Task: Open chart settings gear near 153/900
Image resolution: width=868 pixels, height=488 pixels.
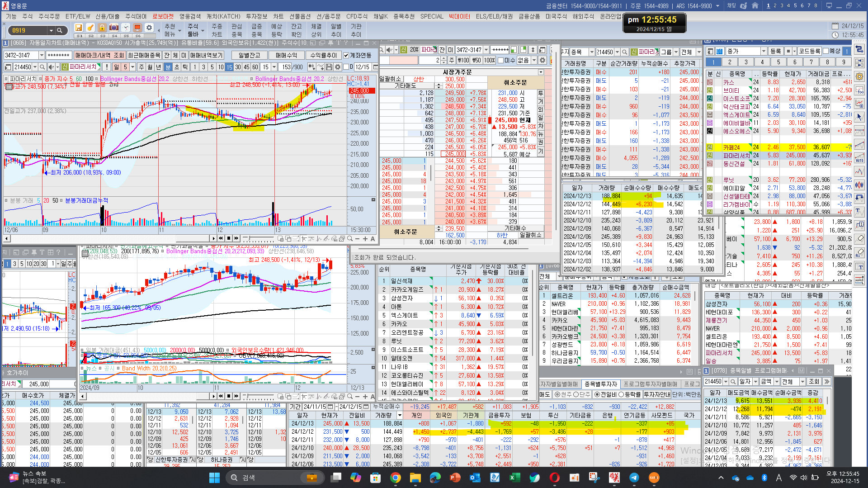Action: coord(338,67)
